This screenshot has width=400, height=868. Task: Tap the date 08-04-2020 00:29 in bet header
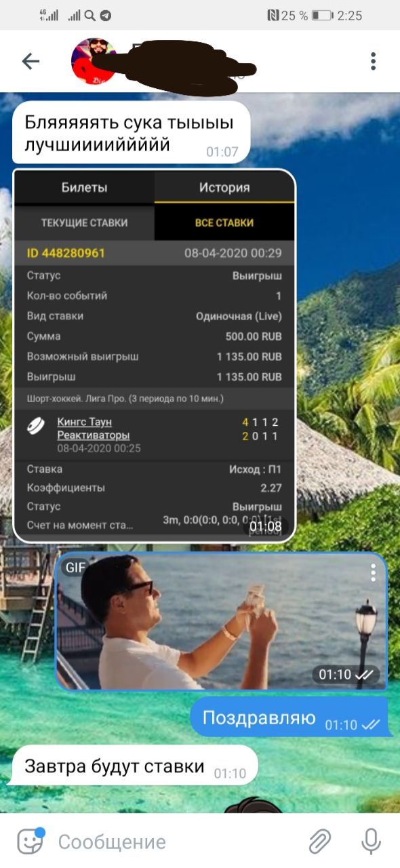(233, 253)
